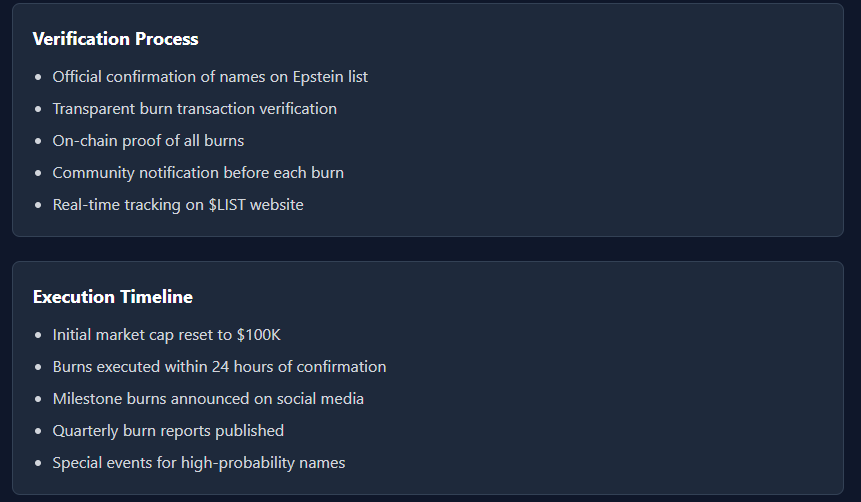Click the bullet before 'Special events'
Screen dimensions: 861x502
38,463
